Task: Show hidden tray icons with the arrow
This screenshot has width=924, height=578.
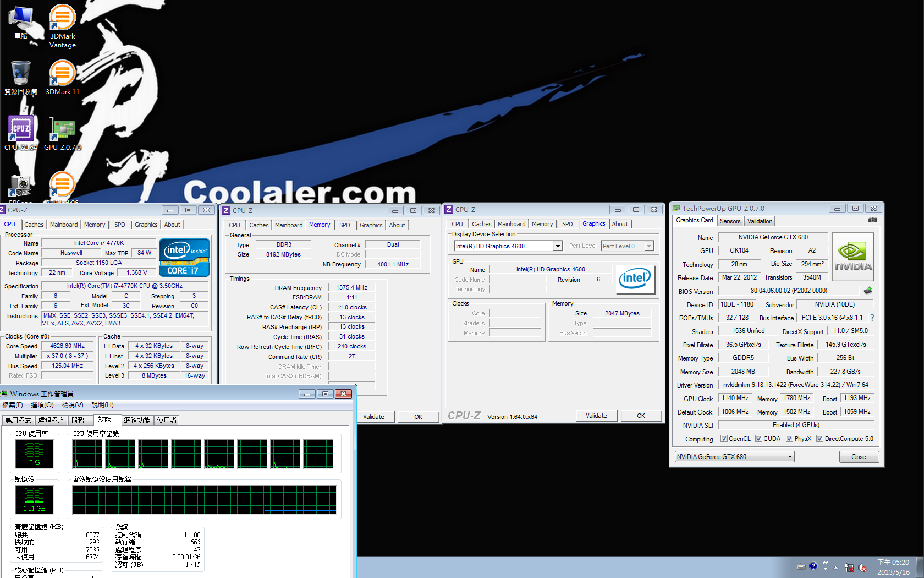Action: [835, 568]
